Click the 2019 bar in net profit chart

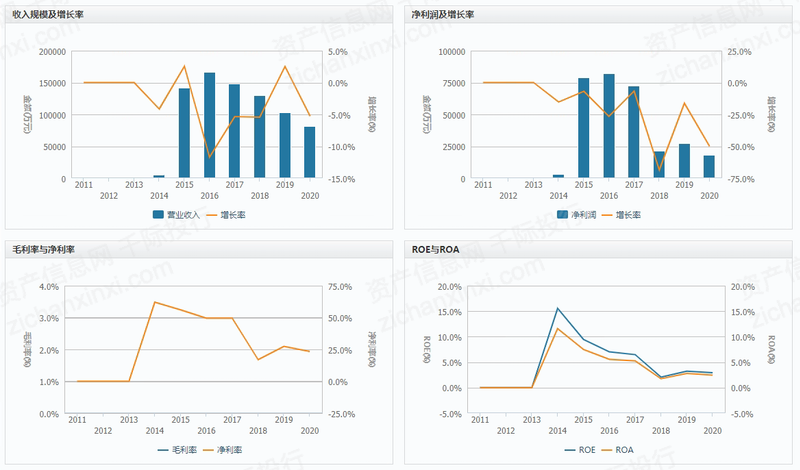[684, 161]
